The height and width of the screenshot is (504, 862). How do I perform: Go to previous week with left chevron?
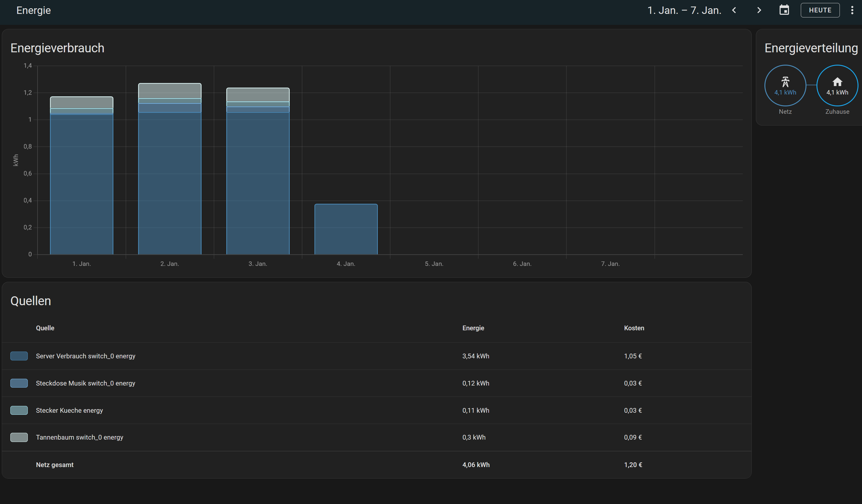(x=734, y=10)
